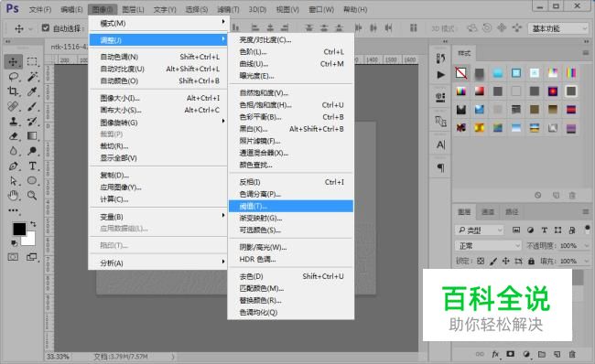Expand the 分析(A) submenu

coord(157,262)
